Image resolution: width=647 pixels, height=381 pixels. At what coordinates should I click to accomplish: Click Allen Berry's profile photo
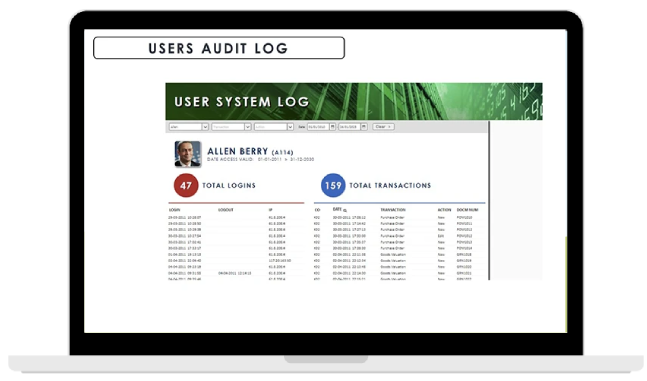188,154
